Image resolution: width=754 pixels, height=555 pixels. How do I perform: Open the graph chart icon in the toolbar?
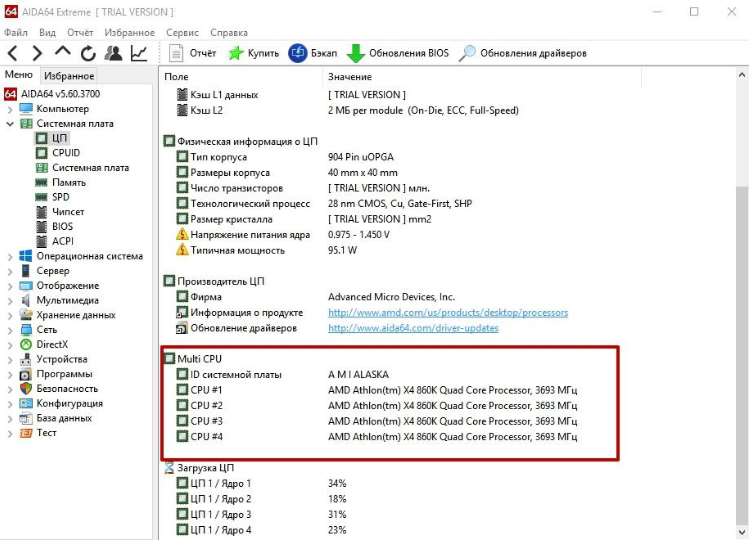[139, 53]
